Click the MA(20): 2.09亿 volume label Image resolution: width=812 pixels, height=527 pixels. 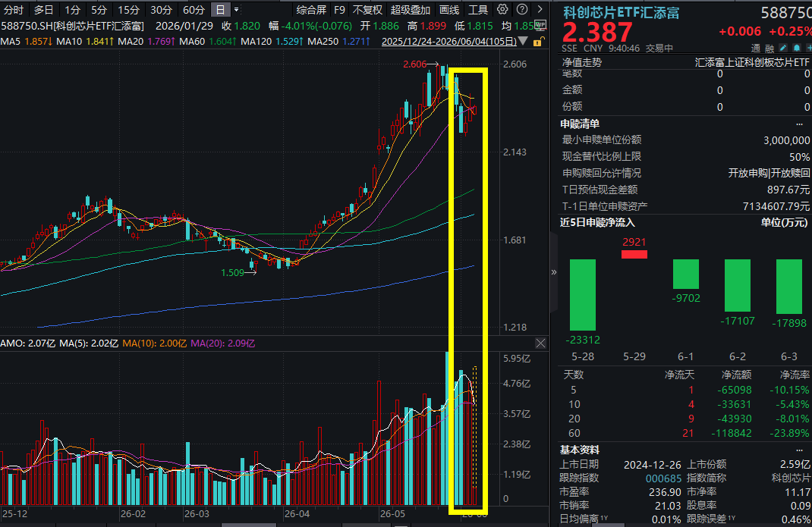click(222, 343)
